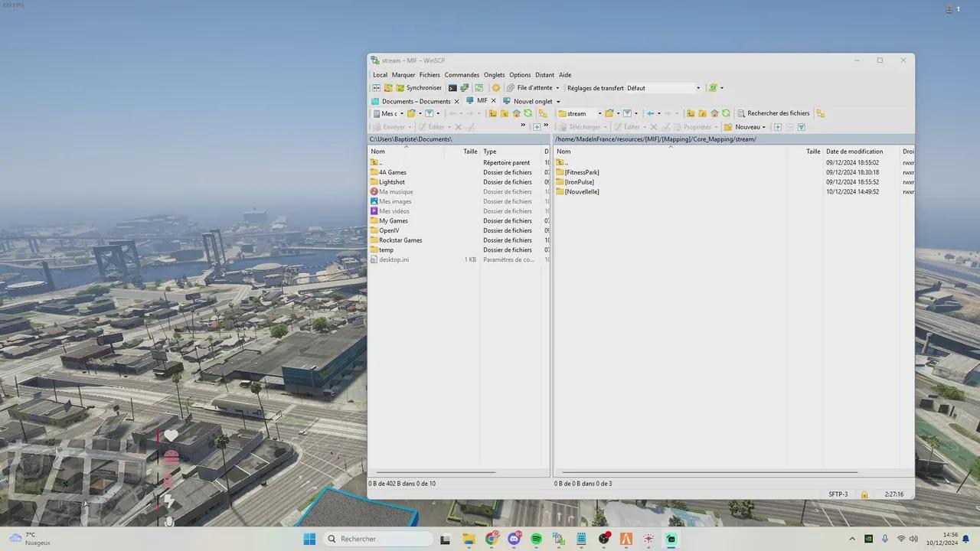980x551 pixels.
Task: Go to local parent directory icon
Action: pos(492,113)
